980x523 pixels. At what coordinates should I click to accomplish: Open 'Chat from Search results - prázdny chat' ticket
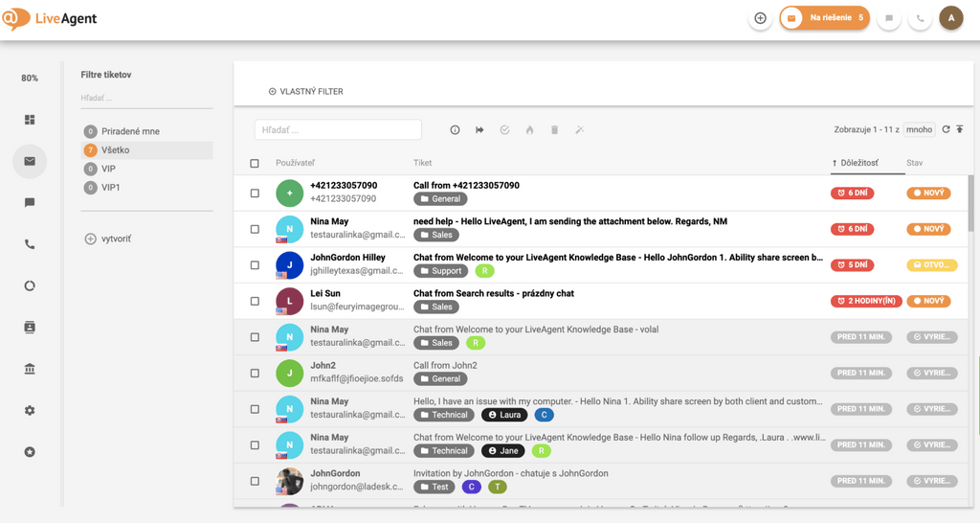point(493,293)
